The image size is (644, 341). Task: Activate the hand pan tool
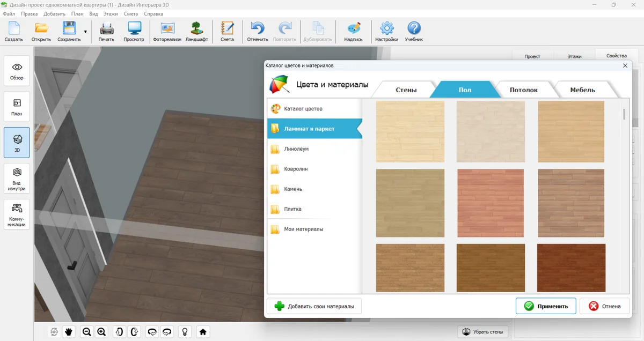69,332
